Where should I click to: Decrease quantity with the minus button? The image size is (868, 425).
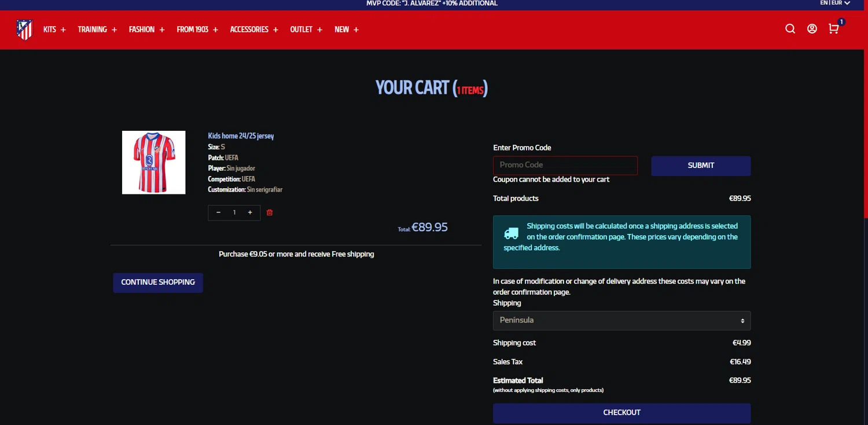click(x=218, y=212)
